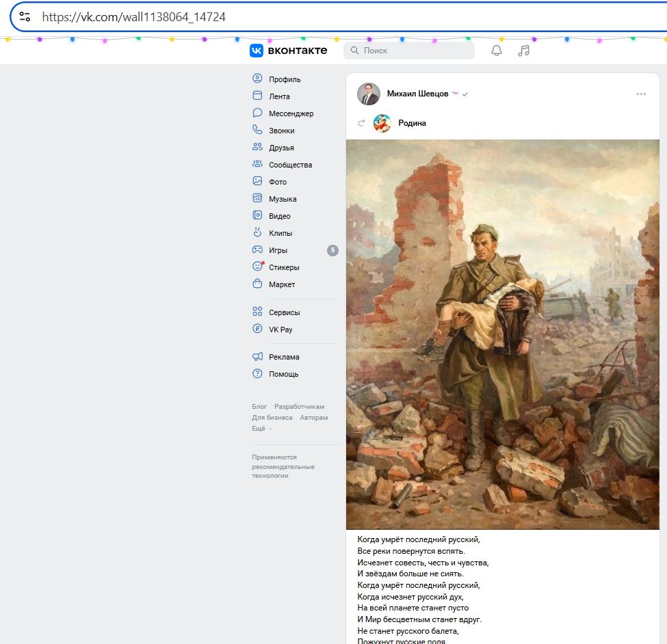Click the Музыка sidebar icon
Screen dimensions: 667x644
[x=257, y=198]
